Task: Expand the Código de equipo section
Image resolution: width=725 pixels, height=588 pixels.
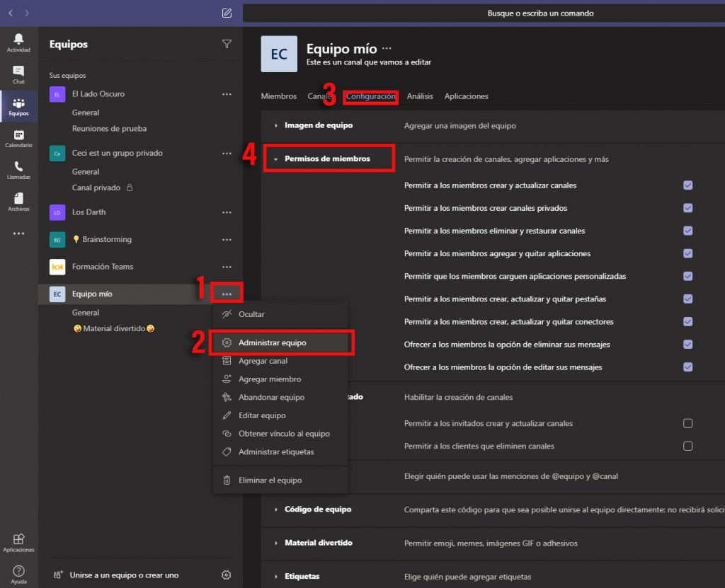Action: pos(275,509)
